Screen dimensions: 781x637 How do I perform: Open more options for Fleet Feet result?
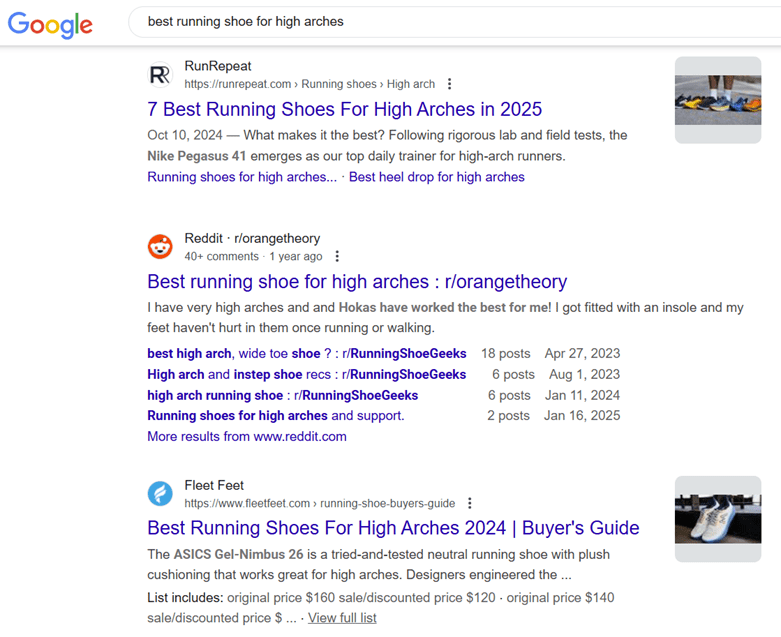pyautogui.click(x=470, y=503)
